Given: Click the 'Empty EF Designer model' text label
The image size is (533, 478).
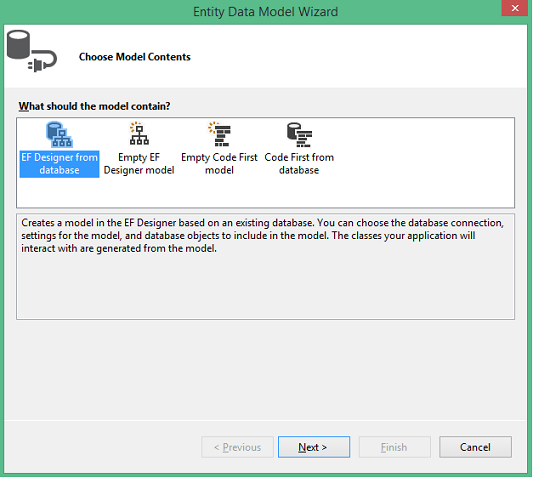Looking at the screenshot, I should [139, 164].
